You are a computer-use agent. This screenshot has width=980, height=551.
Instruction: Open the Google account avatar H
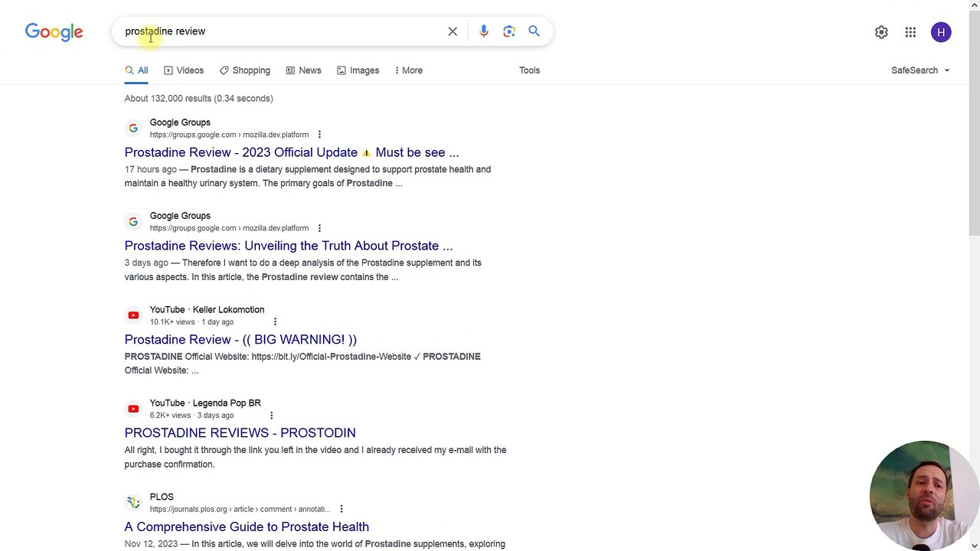941,32
